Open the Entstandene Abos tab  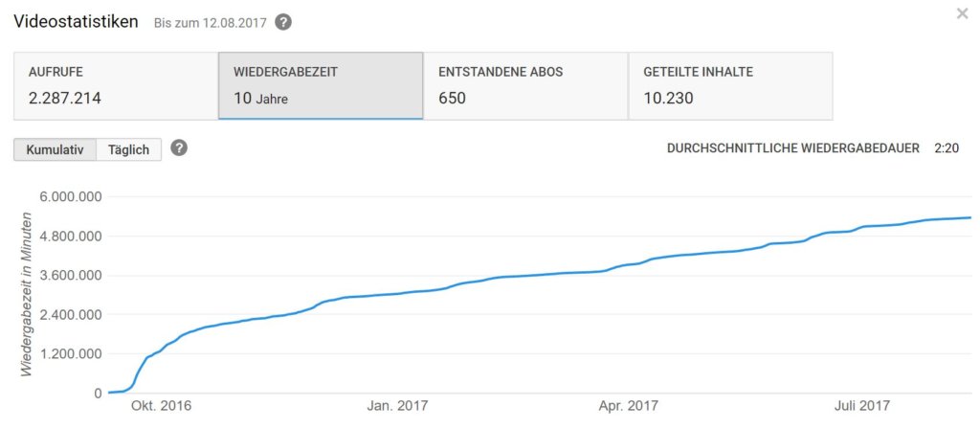pyautogui.click(x=525, y=85)
